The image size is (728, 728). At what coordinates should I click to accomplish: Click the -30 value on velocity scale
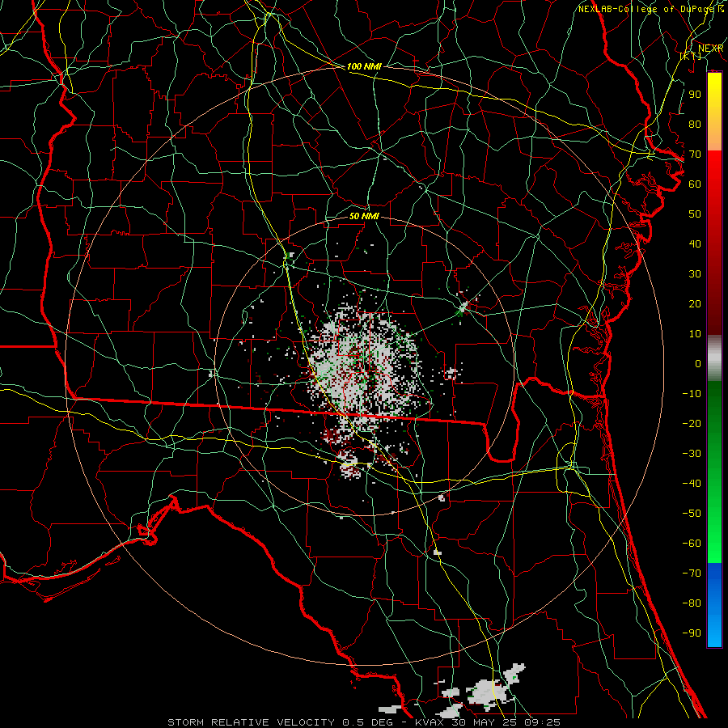(x=692, y=454)
